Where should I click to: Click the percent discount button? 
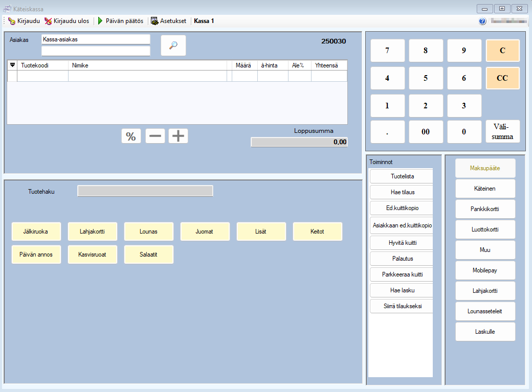[131, 136]
